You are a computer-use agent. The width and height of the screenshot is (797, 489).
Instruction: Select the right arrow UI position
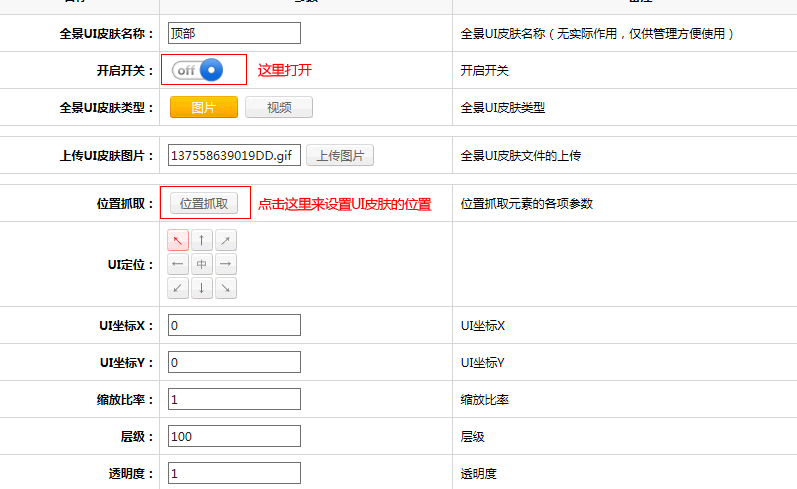[x=226, y=264]
